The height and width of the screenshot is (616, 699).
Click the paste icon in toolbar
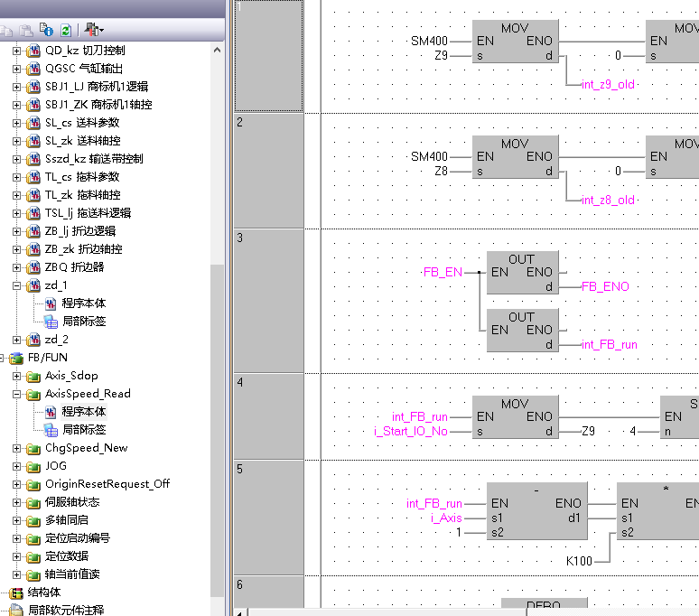28,30
